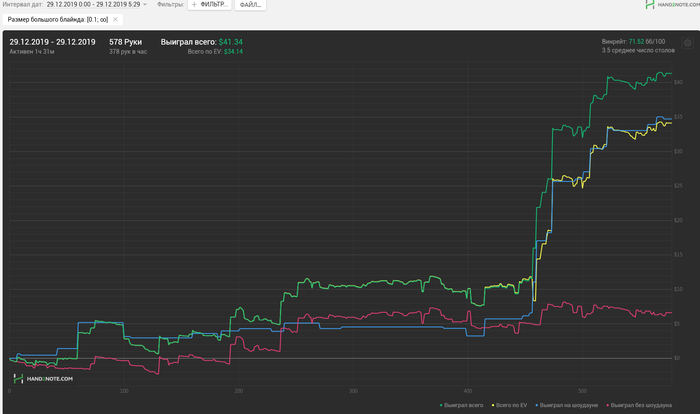Click the green 'Выиграл всего' legend dot

point(441,406)
